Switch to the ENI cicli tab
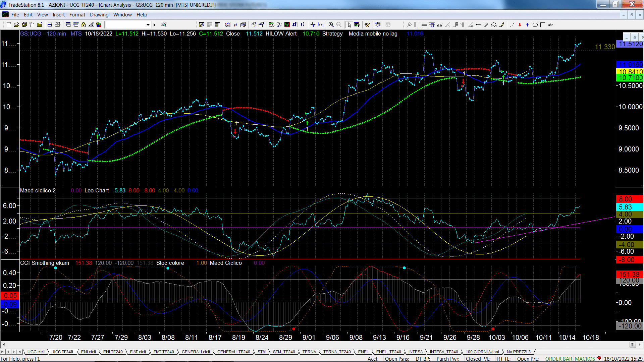 pyautogui.click(x=89, y=352)
